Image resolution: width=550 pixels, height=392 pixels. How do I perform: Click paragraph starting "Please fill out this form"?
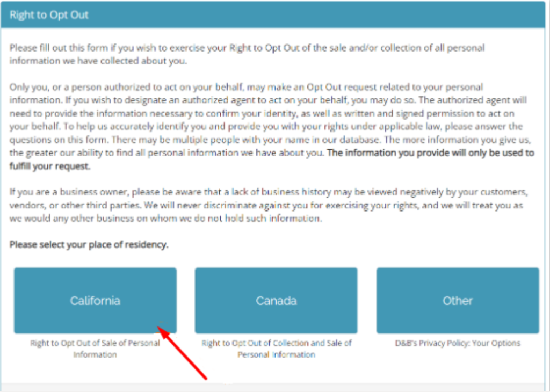(247, 54)
